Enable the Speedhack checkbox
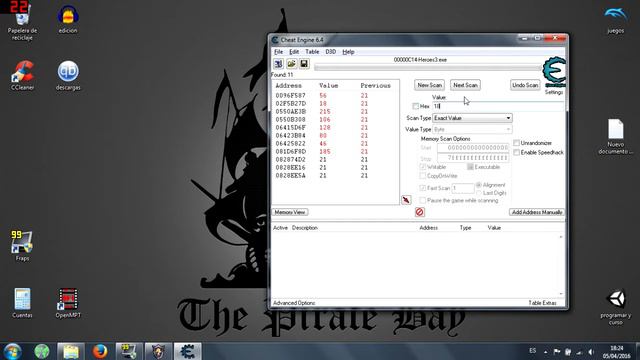The height and width of the screenshot is (360, 640). pyautogui.click(x=516, y=152)
